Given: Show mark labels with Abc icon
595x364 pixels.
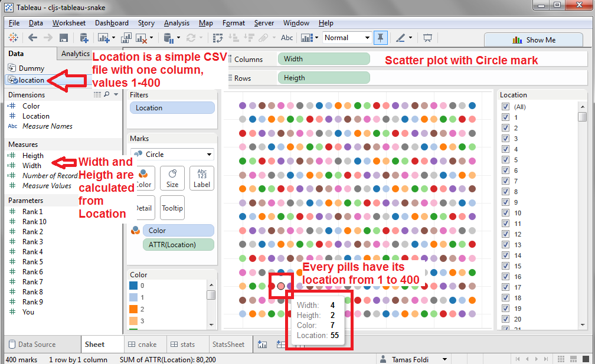Looking at the screenshot, I should point(287,38).
